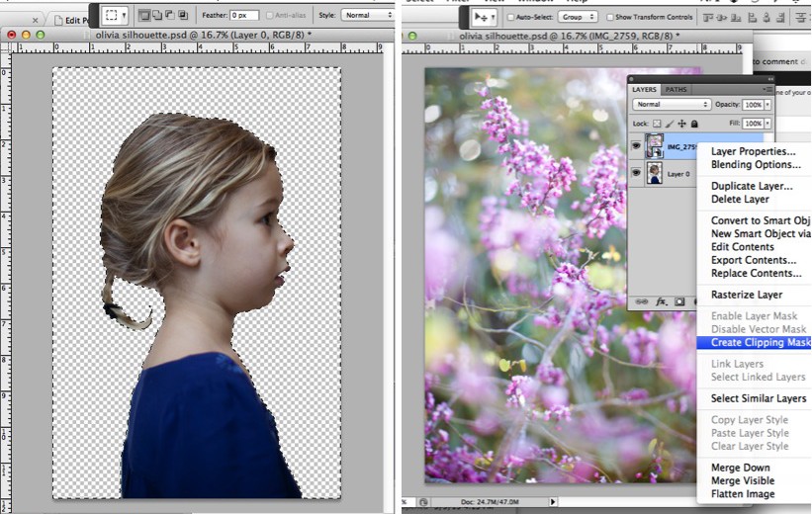Image resolution: width=812 pixels, height=514 pixels.
Task: Click the Lock Position icon
Action: 682,124
